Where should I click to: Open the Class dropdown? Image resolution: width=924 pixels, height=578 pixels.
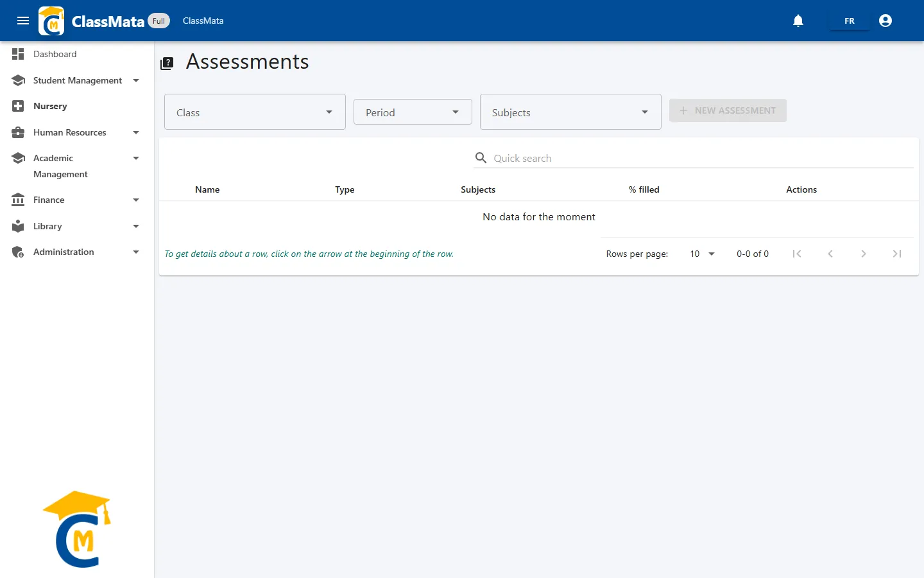255,112
